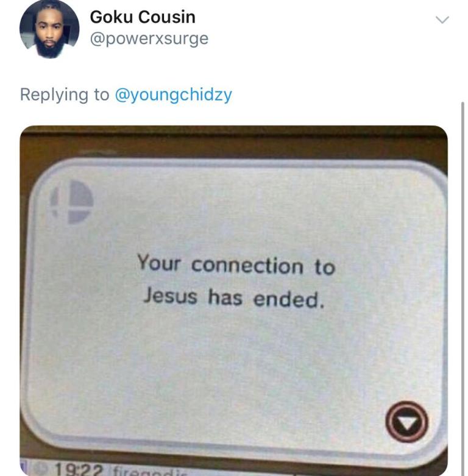Open the @powerxsurge handle
Viewport: 468px width, 476px height.
[x=149, y=39]
